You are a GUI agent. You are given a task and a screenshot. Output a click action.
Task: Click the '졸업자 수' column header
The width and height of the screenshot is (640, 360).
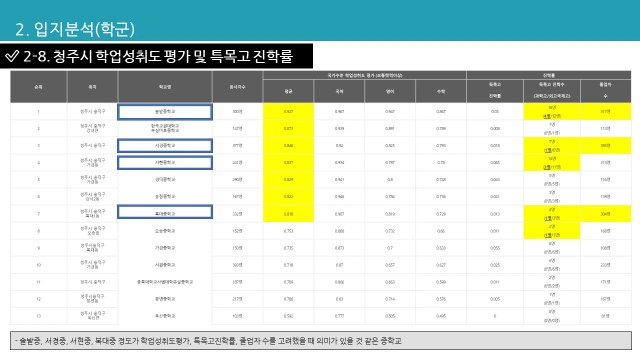[x=606, y=91]
